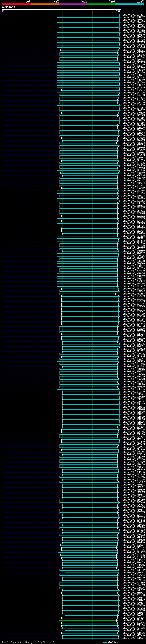Open hit UniRef100_P10797

click(134, 22)
